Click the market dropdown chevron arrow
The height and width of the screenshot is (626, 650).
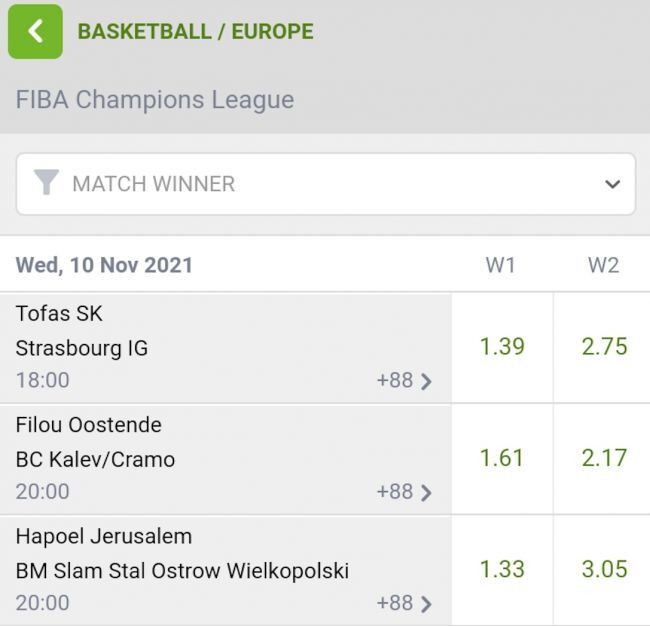pos(612,184)
